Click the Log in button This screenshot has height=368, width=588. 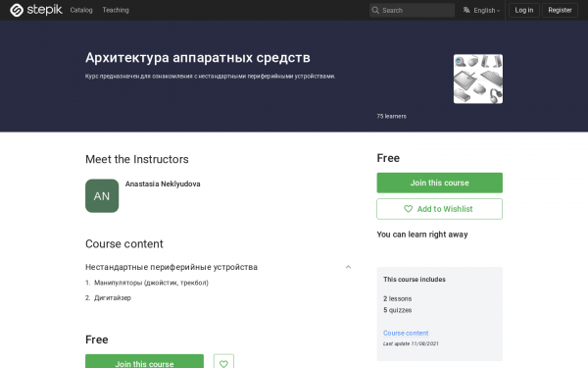click(x=524, y=10)
